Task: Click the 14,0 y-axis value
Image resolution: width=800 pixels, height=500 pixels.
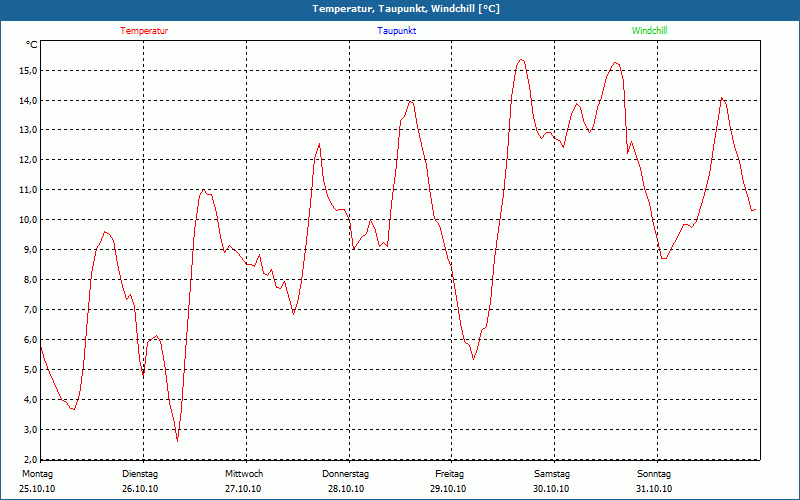Action: coord(28,101)
